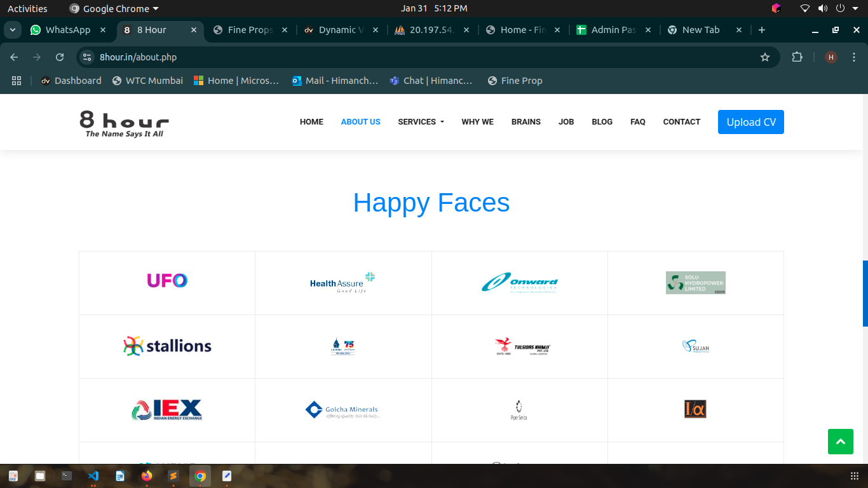868x488 pixels.
Task: Click the browser back arrow
Action: (15, 57)
